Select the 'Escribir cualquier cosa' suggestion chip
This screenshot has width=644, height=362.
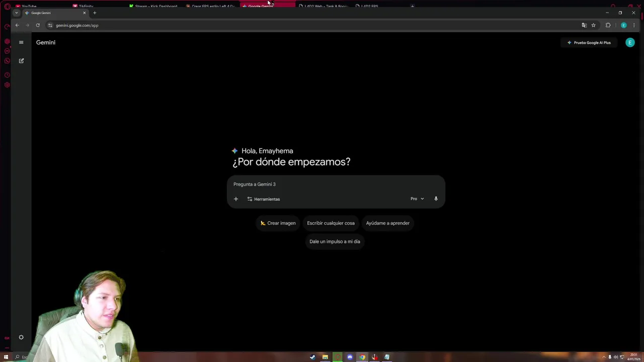[331, 223]
